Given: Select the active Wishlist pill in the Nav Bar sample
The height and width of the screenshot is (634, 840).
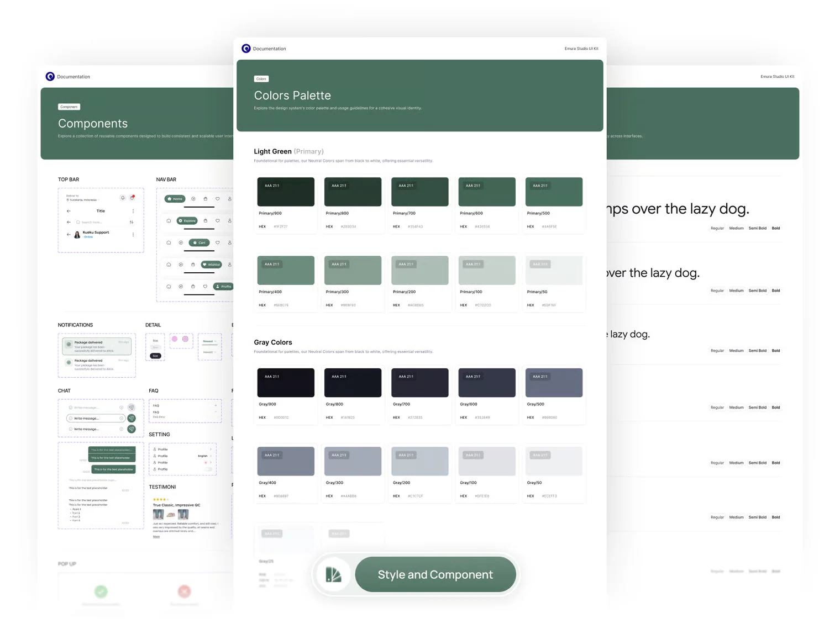Looking at the screenshot, I should [x=212, y=265].
